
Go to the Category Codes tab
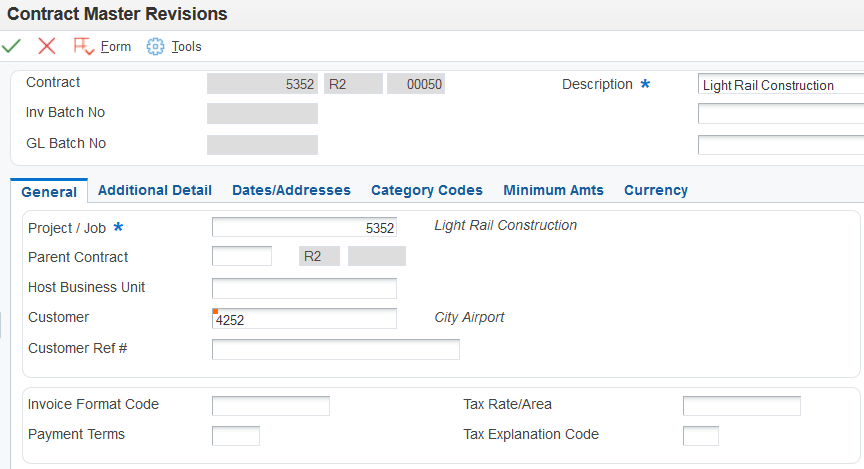click(x=427, y=190)
